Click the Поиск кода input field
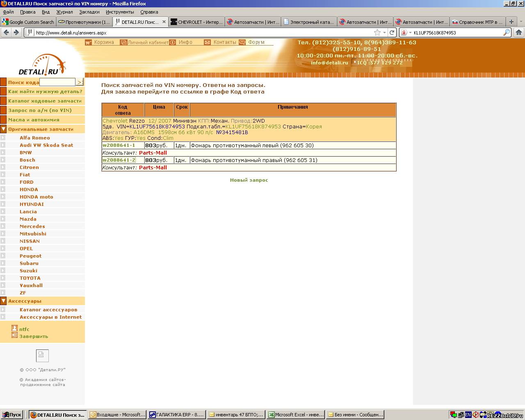Image resolution: width=525 pixels, height=420 pixels. click(57, 82)
